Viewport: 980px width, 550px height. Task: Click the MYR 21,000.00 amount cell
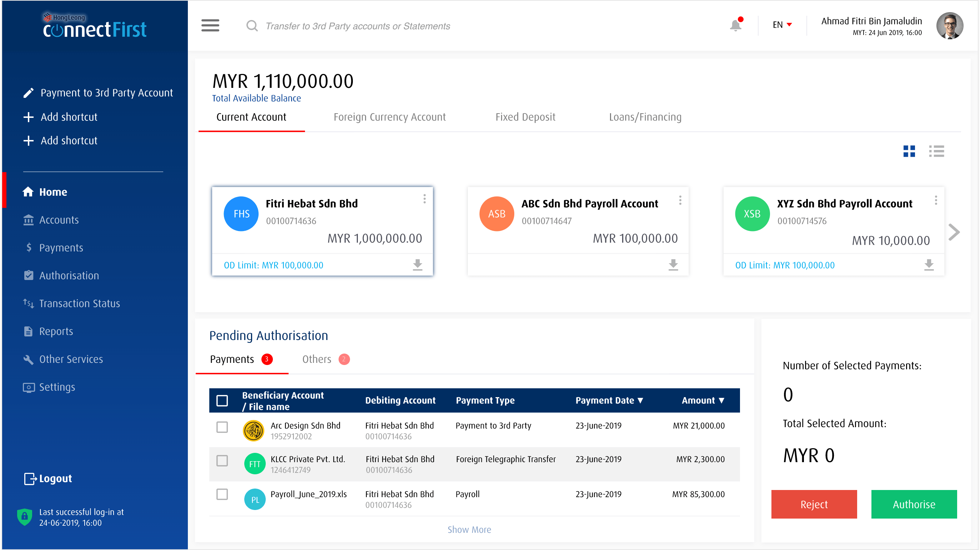click(x=699, y=426)
